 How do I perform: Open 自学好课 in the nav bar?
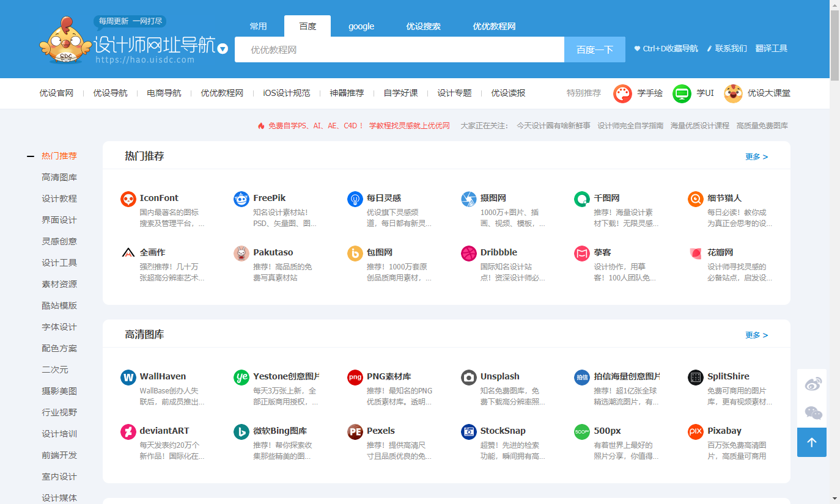(401, 93)
